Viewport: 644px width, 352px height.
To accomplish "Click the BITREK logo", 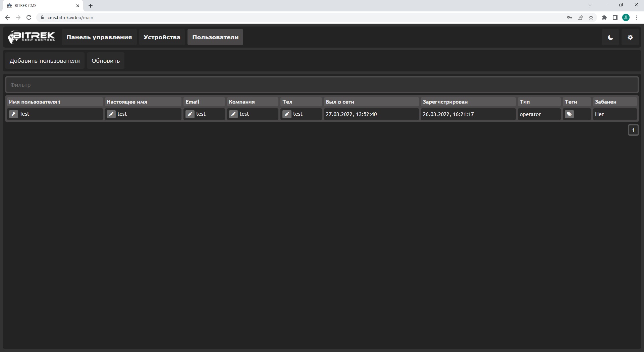I will coord(32,37).
